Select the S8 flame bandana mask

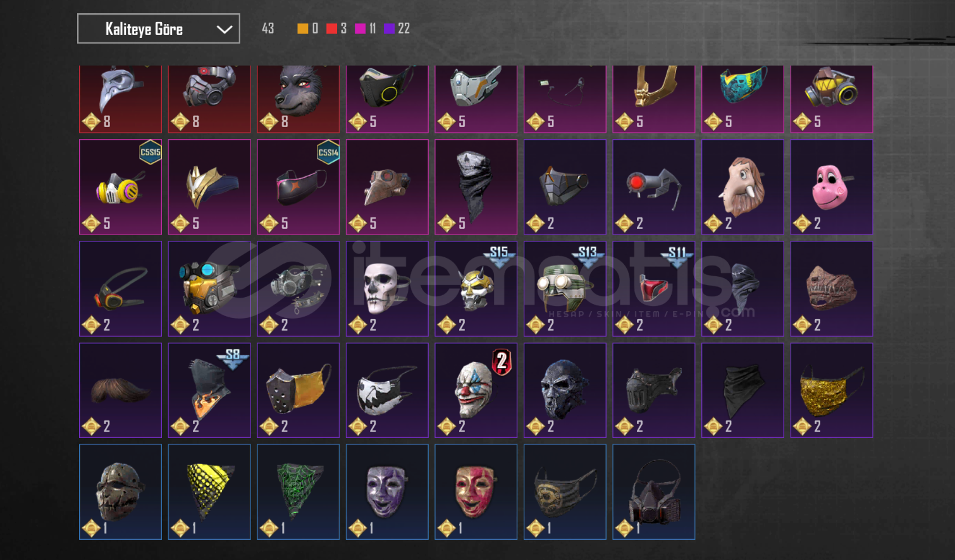tap(209, 391)
